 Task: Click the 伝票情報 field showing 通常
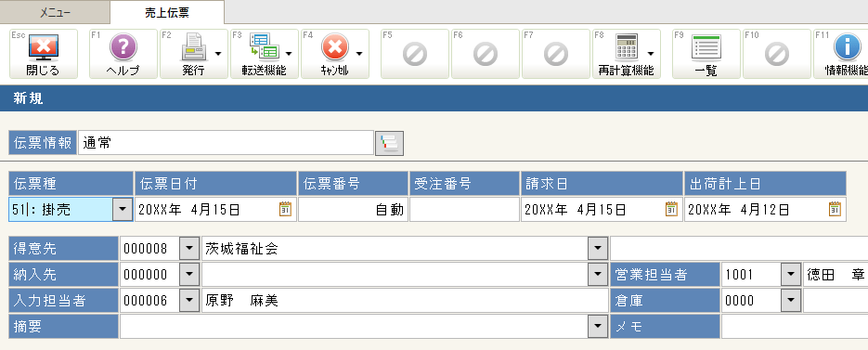point(226,143)
